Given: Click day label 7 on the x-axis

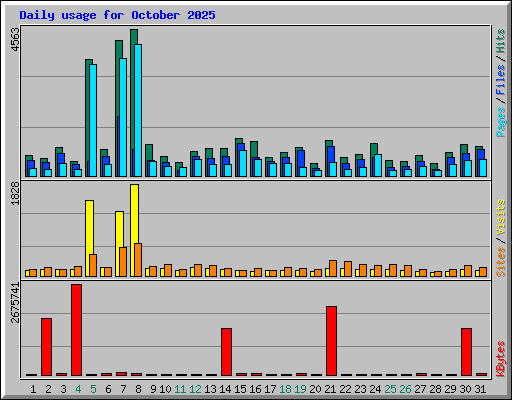Looking at the screenshot, I should click(x=123, y=389).
